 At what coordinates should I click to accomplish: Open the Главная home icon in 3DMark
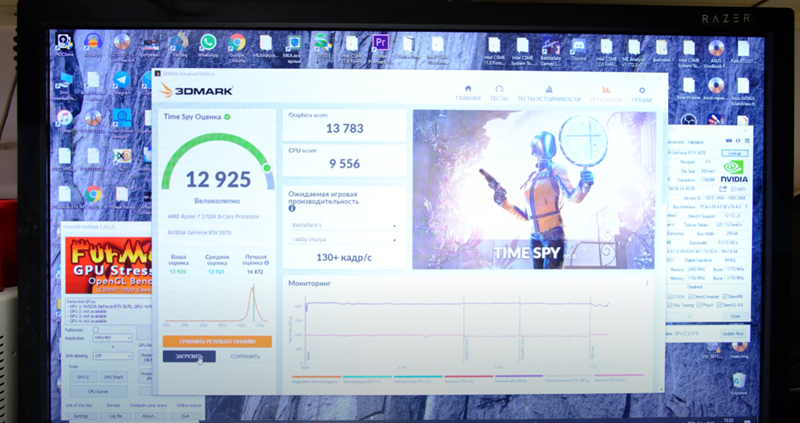[467, 92]
